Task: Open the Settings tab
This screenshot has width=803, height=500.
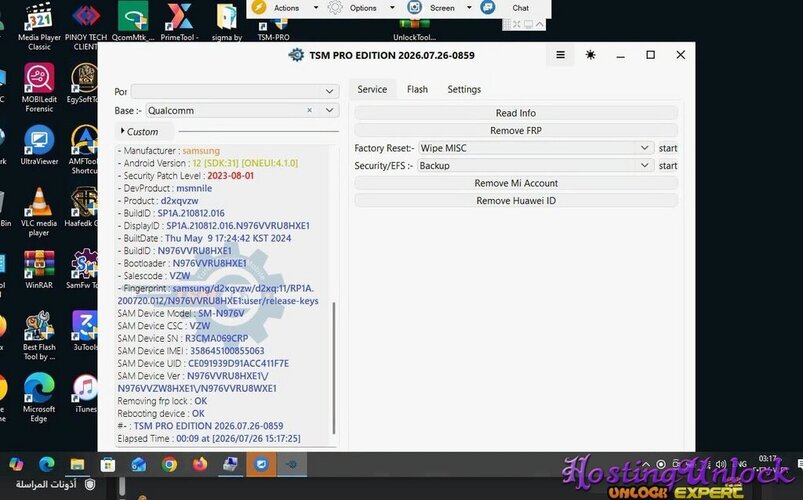Action: tap(464, 89)
